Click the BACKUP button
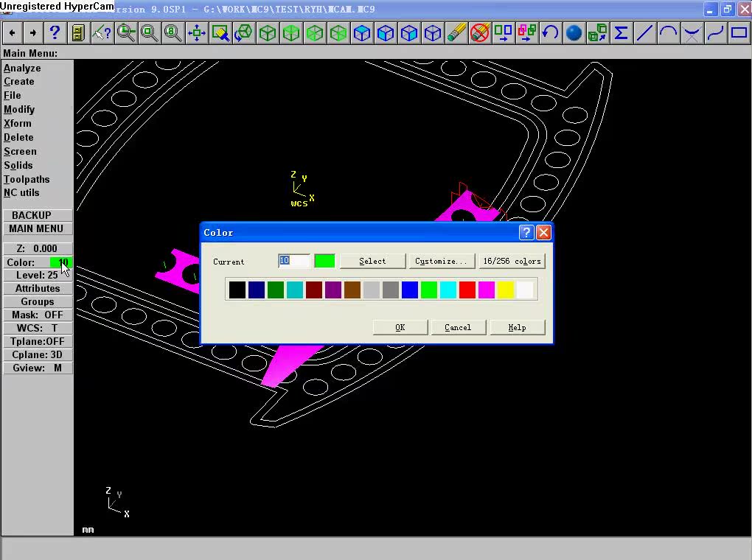Screen dimensions: 752x560 tap(38, 215)
